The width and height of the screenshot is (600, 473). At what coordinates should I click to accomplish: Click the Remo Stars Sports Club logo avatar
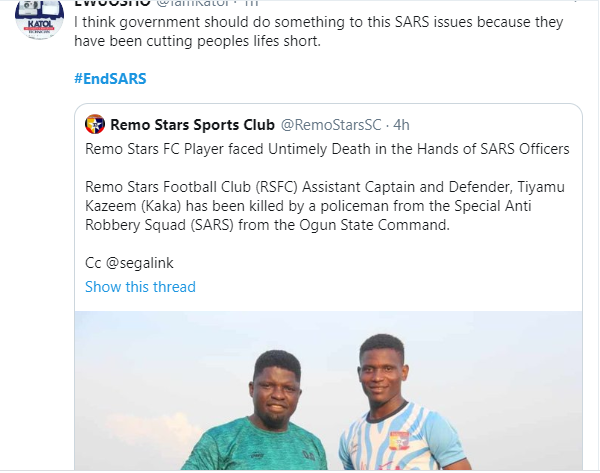[x=95, y=125]
